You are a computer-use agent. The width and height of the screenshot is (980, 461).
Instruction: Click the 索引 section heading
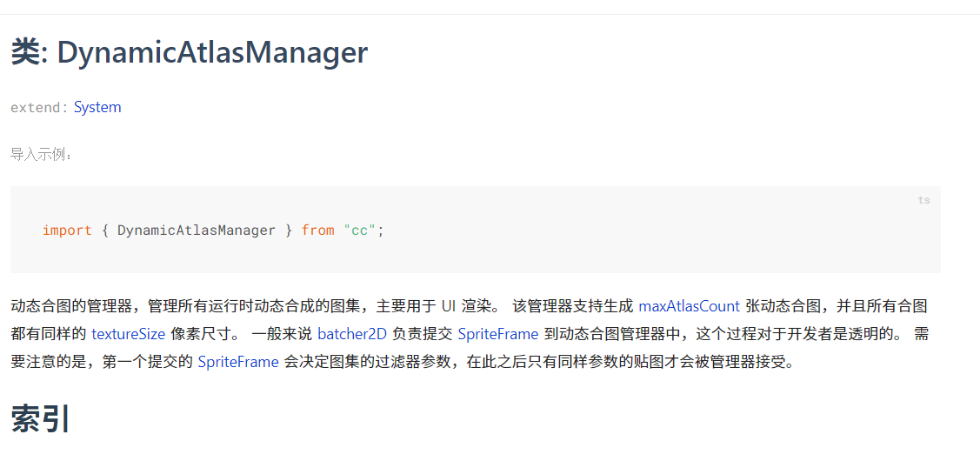pos(40,419)
